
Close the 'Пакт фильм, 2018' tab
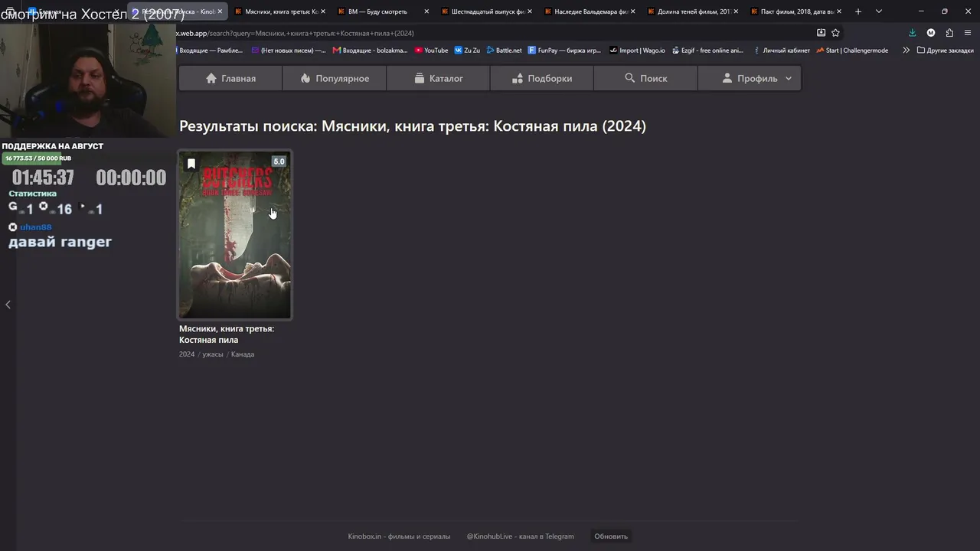point(840,11)
